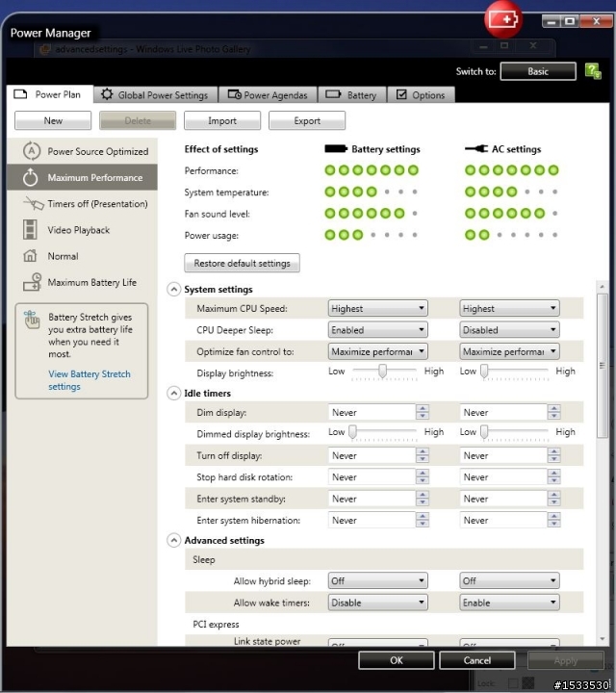This screenshot has width=616, height=693.
Task: Click the Export button
Action: (307, 120)
